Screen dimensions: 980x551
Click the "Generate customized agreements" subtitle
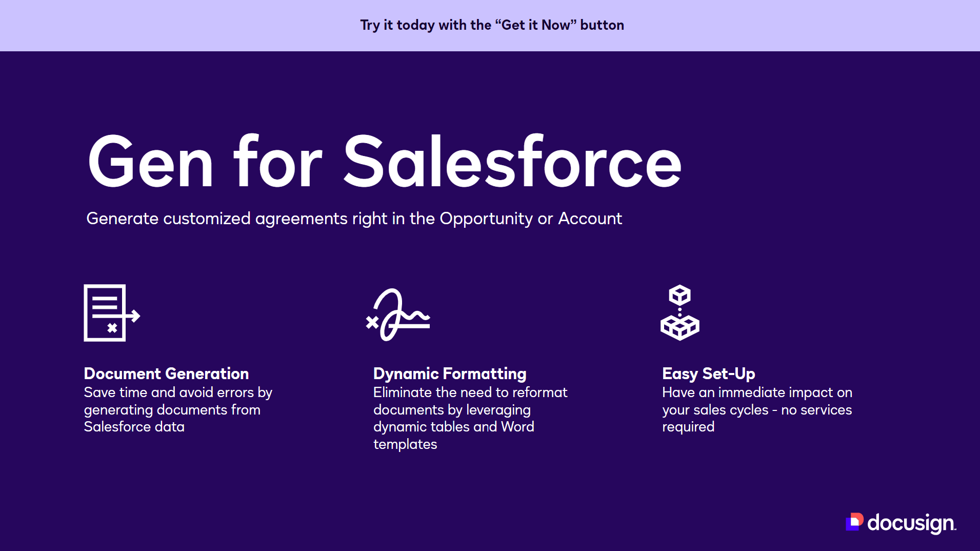(354, 219)
